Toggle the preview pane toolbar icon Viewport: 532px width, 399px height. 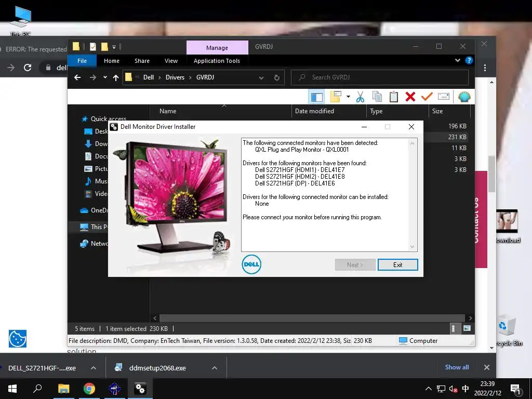coord(316,97)
